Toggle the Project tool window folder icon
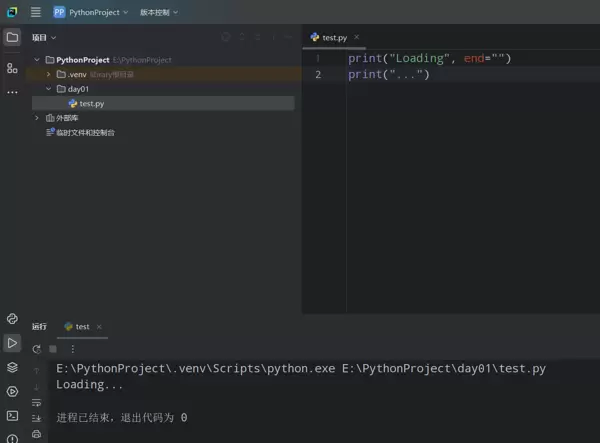Image resolution: width=600 pixels, height=443 pixels. [12, 37]
